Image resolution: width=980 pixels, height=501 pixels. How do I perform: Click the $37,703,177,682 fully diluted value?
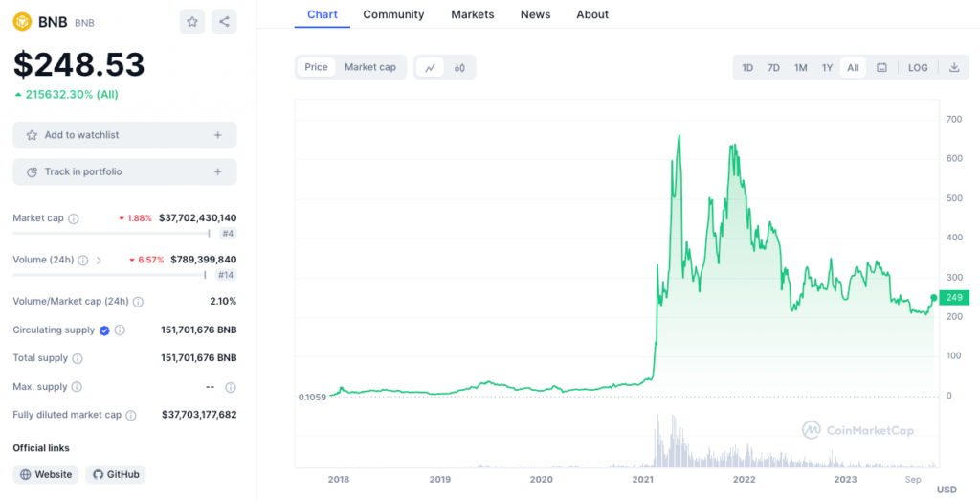click(x=199, y=415)
